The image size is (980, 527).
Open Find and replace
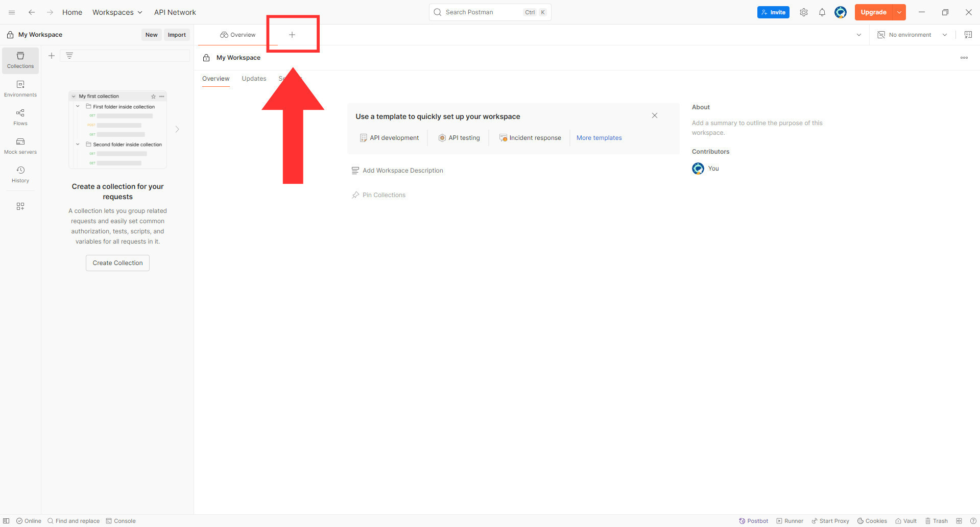coord(74,521)
